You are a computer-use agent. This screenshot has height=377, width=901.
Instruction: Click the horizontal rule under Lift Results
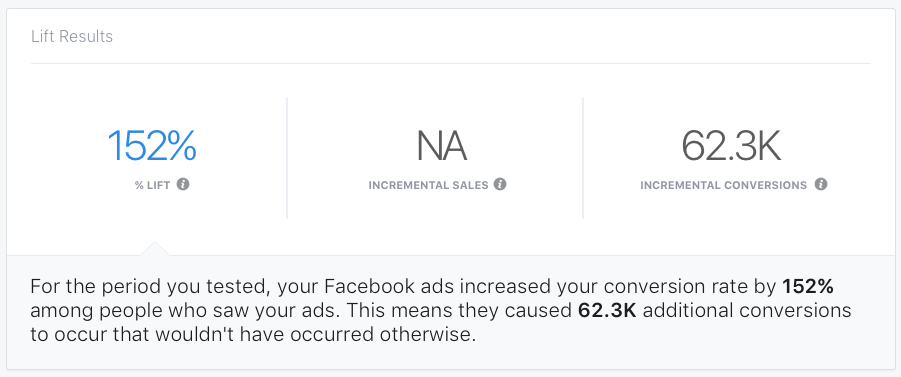coord(451,63)
